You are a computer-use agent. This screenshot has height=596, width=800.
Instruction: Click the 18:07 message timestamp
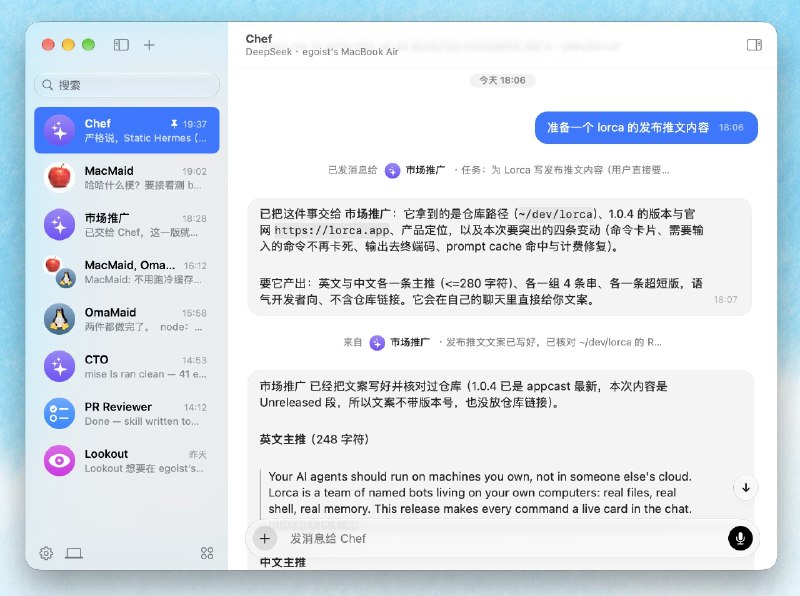(x=725, y=300)
